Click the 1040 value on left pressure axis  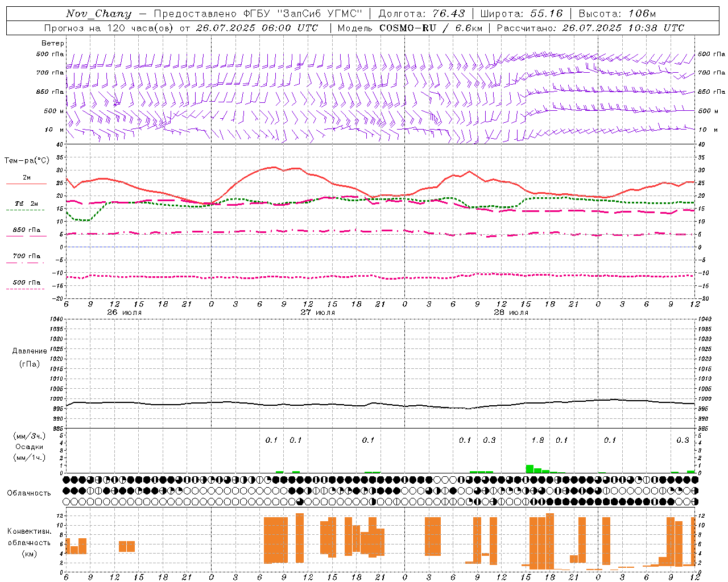pyautogui.click(x=56, y=319)
